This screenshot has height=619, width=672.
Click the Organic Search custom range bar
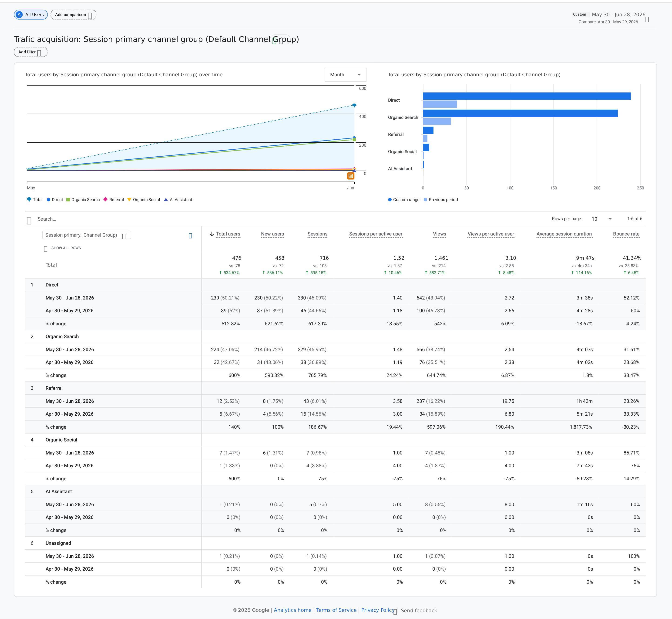coord(520,113)
